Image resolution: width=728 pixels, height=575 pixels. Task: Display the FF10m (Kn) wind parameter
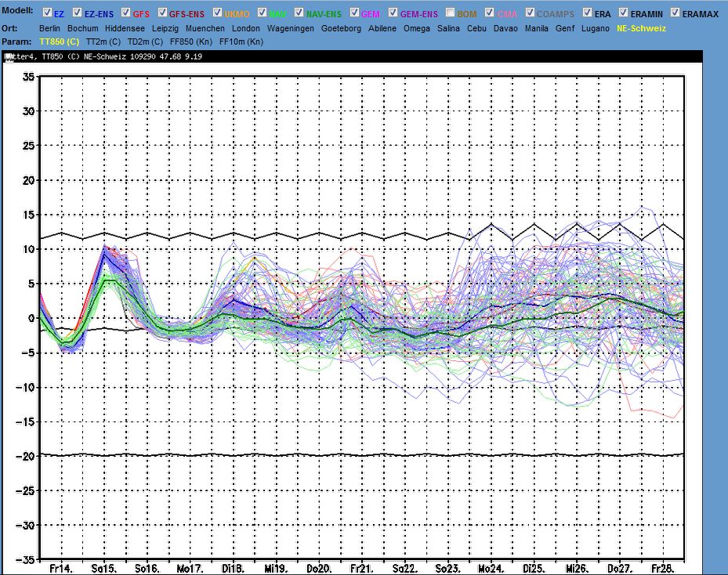click(243, 41)
